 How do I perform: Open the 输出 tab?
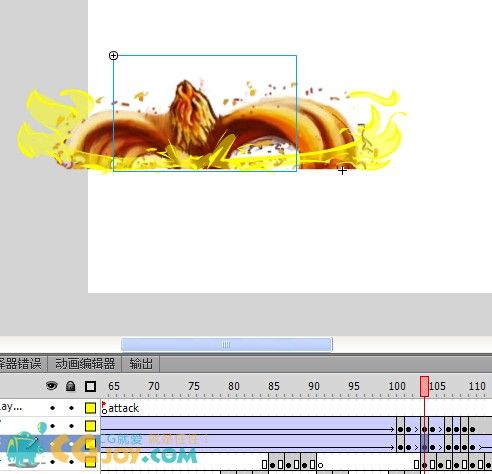[141, 364]
